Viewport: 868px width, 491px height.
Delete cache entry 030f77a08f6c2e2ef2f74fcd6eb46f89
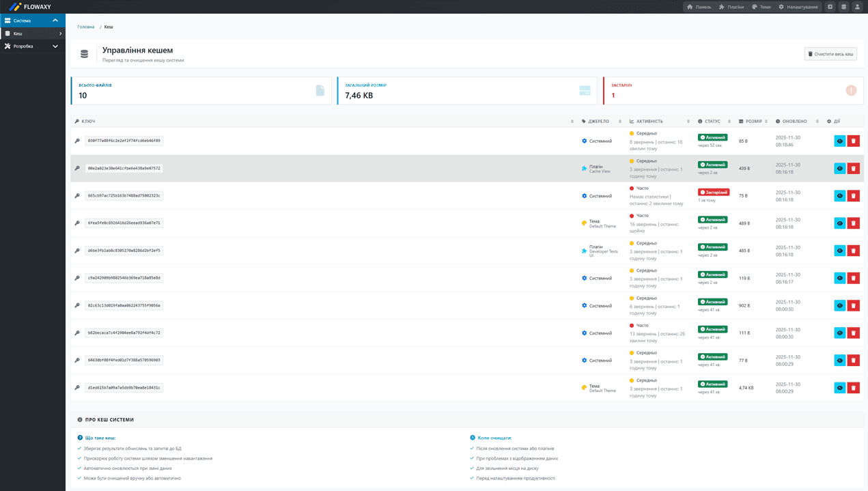pyautogui.click(x=853, y=141)
